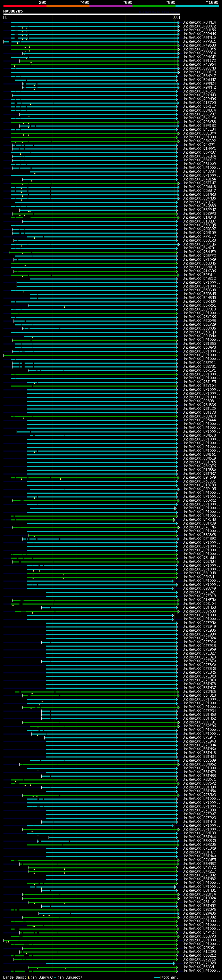Select the UniRef100_A8N5J8 label

coord(199,435)
